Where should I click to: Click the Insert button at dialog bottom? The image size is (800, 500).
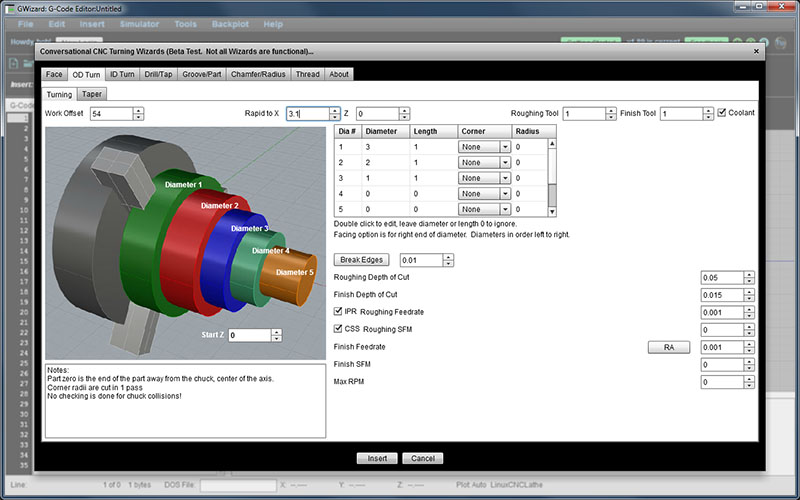[377, 458]
